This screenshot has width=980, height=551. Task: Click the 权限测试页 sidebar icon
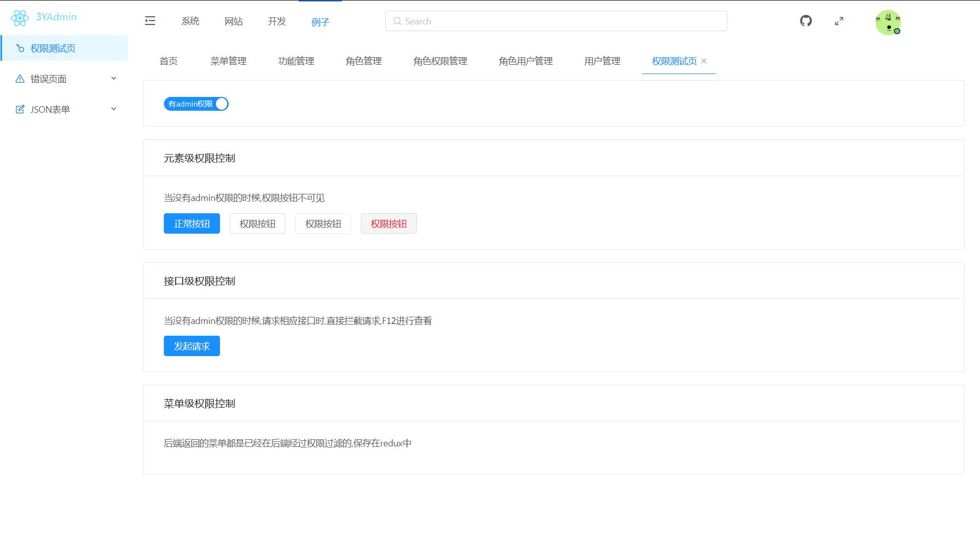tap(20, 48)
